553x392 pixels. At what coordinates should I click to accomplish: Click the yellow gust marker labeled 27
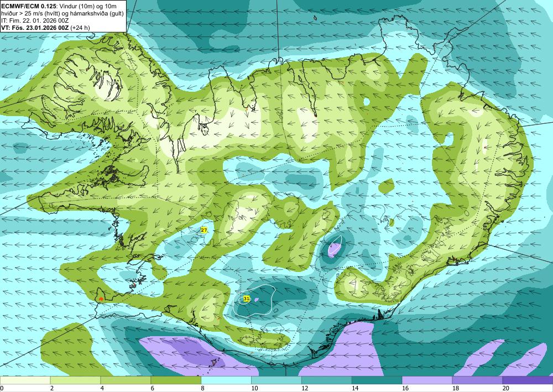tap(204, 230)
